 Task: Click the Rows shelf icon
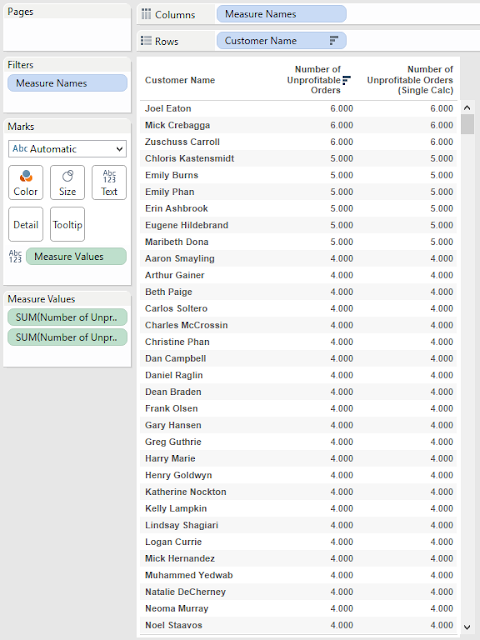[x=146, y=41]
